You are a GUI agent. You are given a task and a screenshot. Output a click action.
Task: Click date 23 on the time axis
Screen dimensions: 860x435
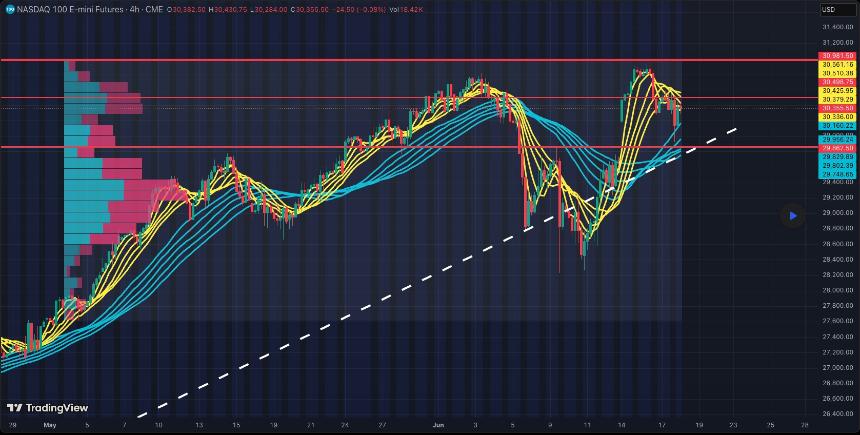(733, 425)
